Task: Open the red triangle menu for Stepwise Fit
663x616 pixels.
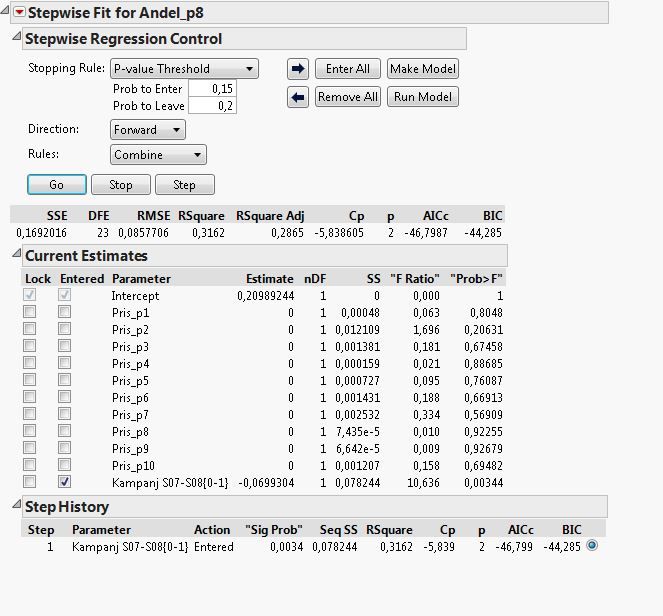Action: (x=19, y=13)
